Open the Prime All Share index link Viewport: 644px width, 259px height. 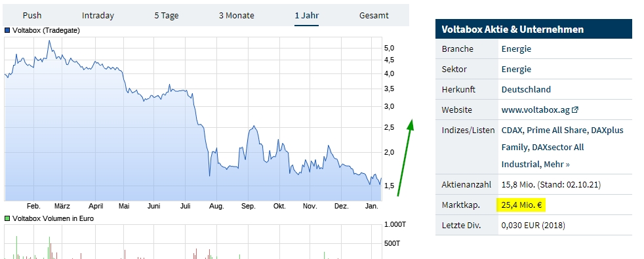(x=556, y=130)
